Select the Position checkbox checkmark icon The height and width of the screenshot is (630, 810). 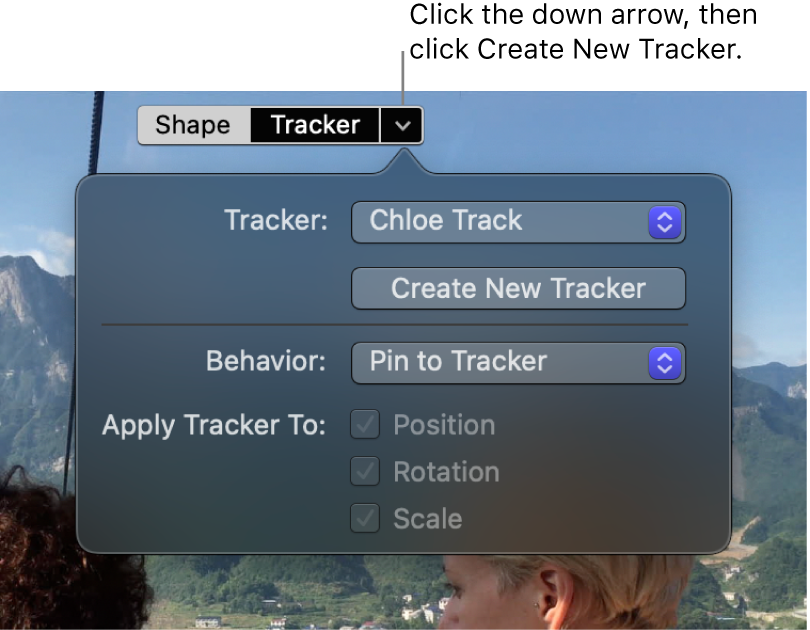[364, 425]
